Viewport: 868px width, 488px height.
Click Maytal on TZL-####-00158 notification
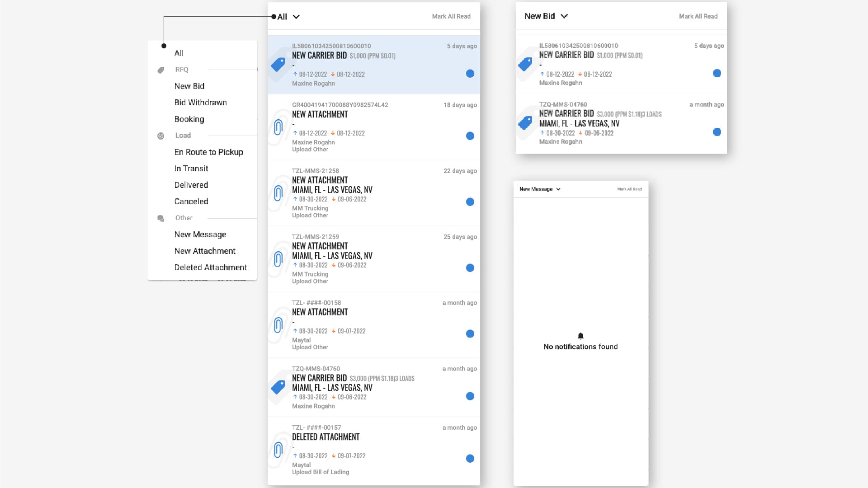click(x=301, y=340)
